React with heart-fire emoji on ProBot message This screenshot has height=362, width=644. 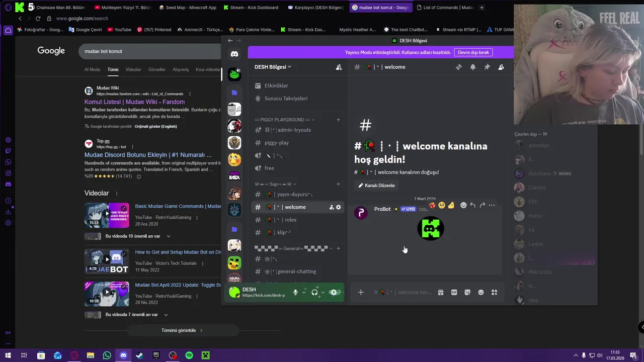pyautogui.click(x=432, y=205)
